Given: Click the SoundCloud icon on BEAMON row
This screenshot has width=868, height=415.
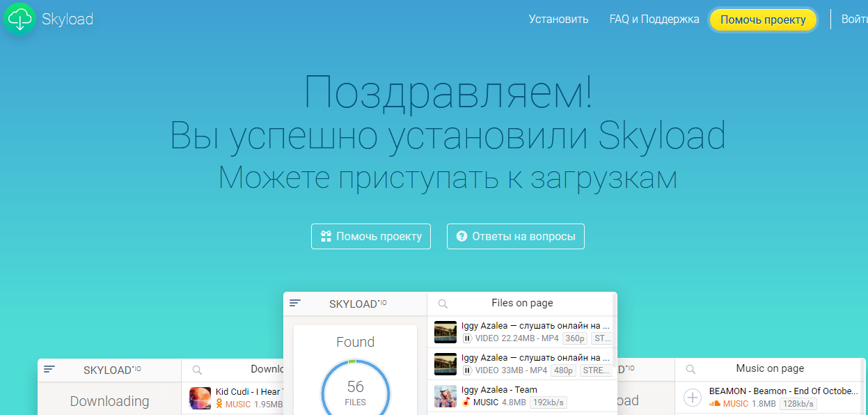Looking at the screenshot, I should [715, 404].
